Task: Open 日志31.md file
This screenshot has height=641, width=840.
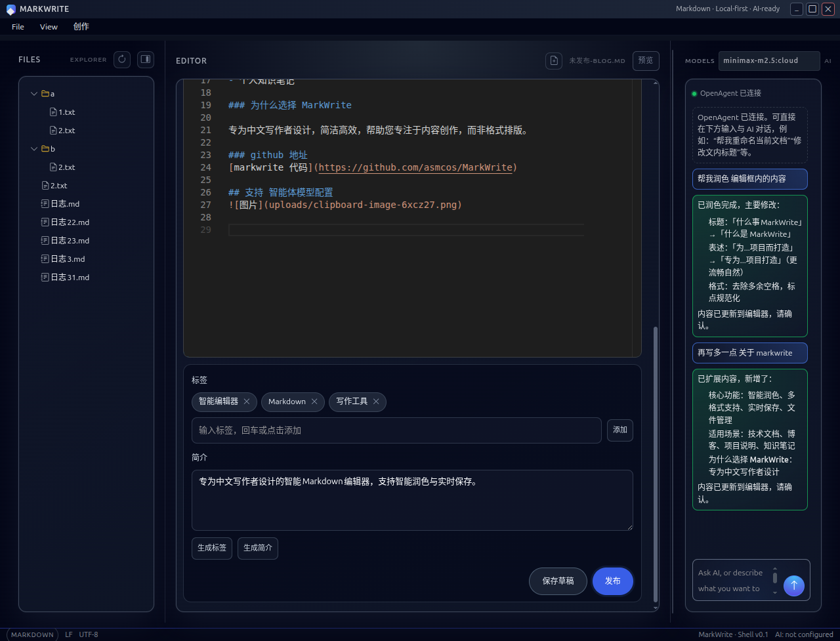Action: click(x=66, y=278)
